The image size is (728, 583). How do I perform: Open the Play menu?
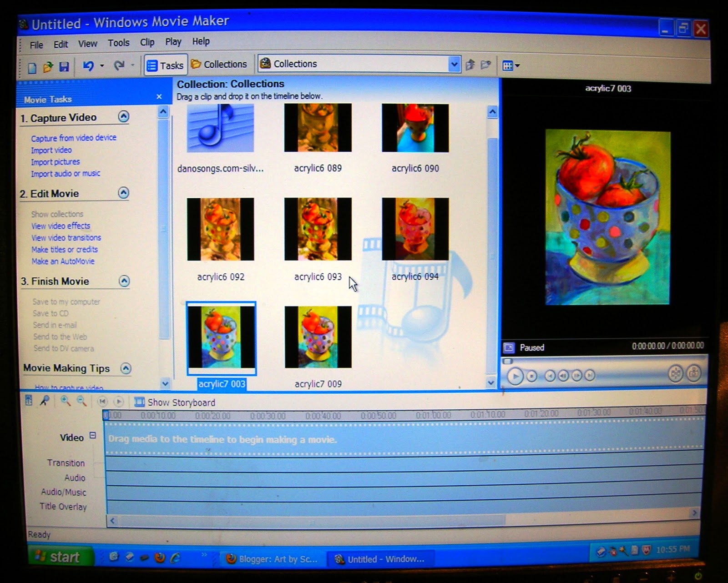click(173, 42)
